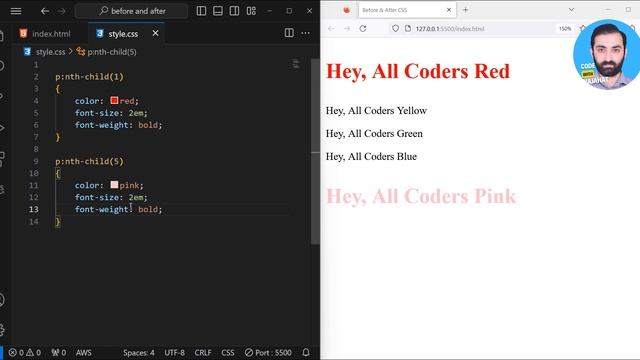This screenshot has width=640, height=360.
Task: Click the 127.0.0.1:5500 address bar
Action: tap(450, 29)
